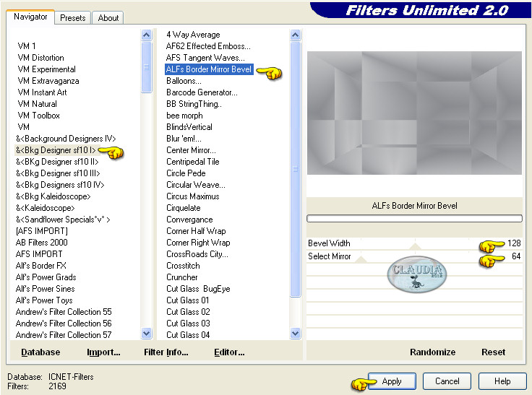Choose Cut Glass BugEye filter

[198, 289]
